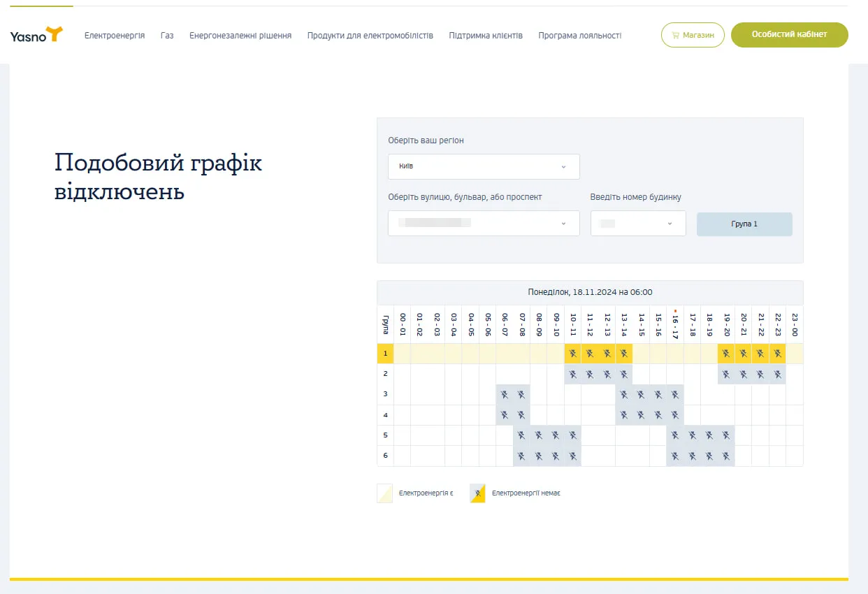Click the Yasno logo
This screenshot has width=868, height=594.
pos(36,35)
